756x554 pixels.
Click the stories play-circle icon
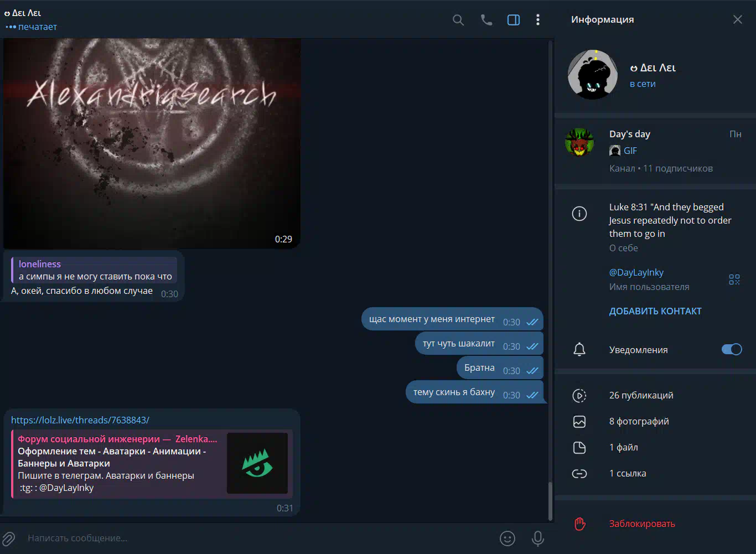pyautogui.click(x=579, y=395)
